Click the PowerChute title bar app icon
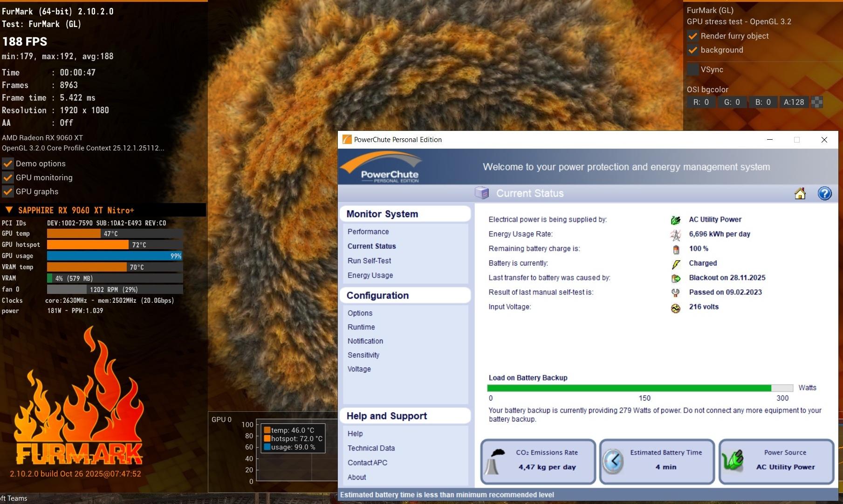 point(347,139)
